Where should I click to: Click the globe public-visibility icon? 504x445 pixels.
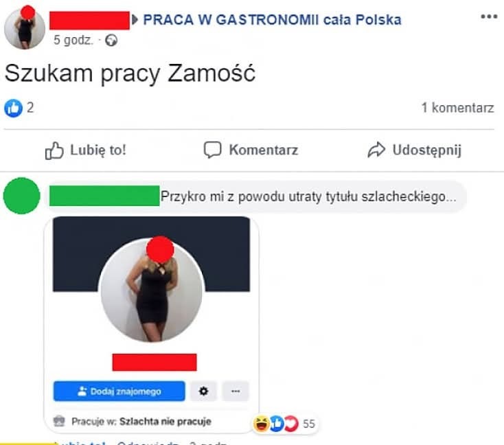[x=111, y=41]
